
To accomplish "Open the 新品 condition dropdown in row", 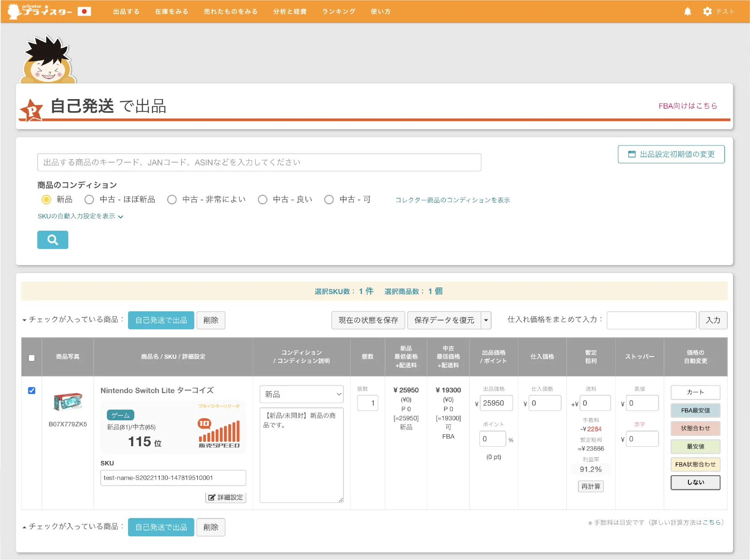I will pyautogui.click(x=302, y=394).
